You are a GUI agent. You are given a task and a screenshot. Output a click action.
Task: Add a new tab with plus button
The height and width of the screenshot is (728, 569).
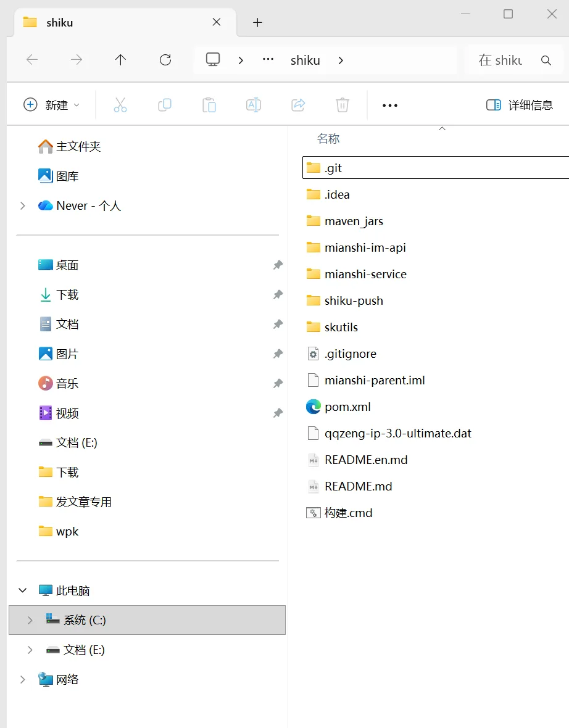pos(257,22)
